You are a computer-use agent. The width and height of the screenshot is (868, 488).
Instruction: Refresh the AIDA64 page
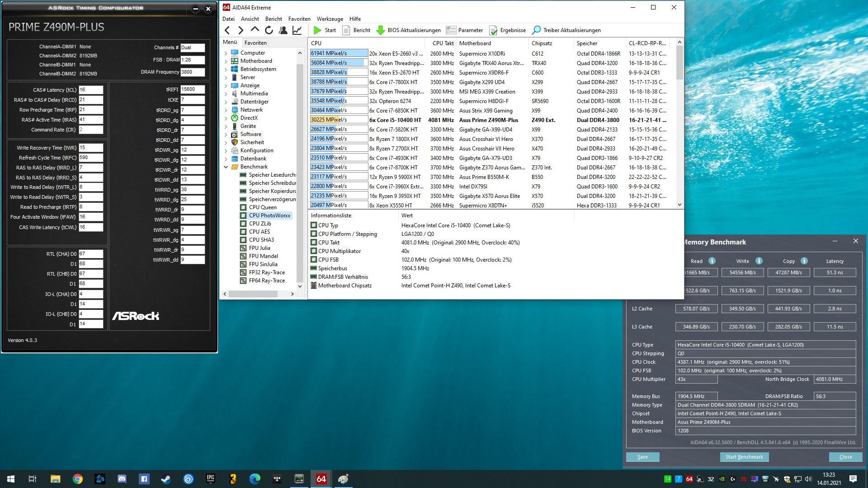click(269, 30)
